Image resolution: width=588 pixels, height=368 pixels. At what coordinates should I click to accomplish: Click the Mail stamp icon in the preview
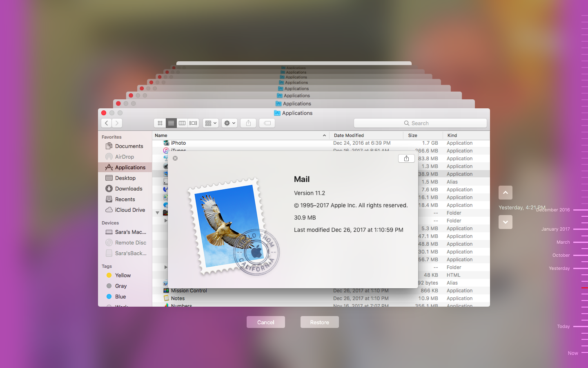click(234, 227)
